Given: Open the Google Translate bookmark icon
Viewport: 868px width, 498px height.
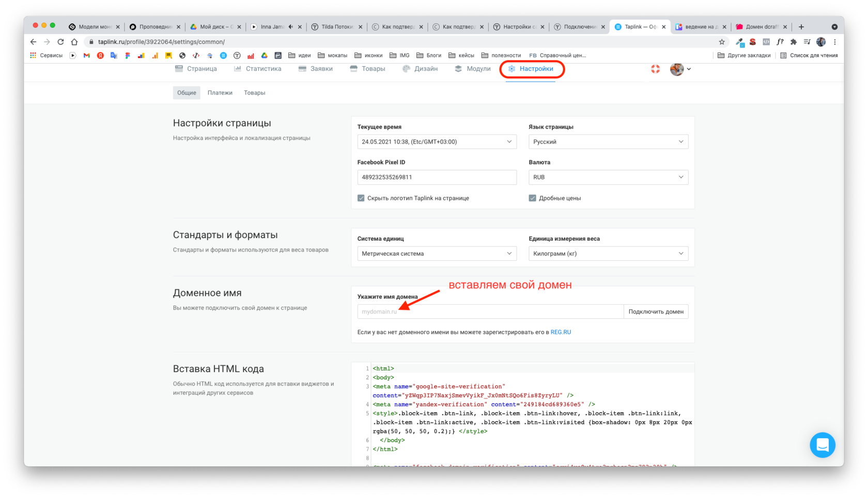Looking at the screenshot, I should 114,55.
